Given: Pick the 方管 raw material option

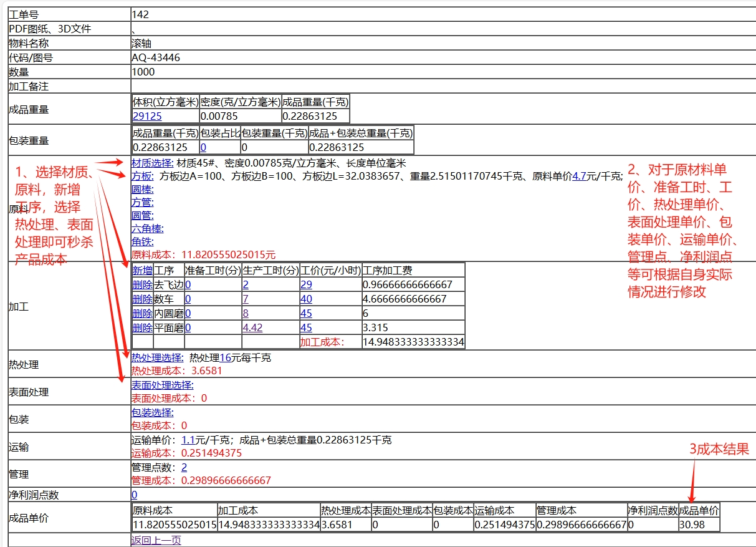Looking at the screenshot, I should [x=142, y=202].
